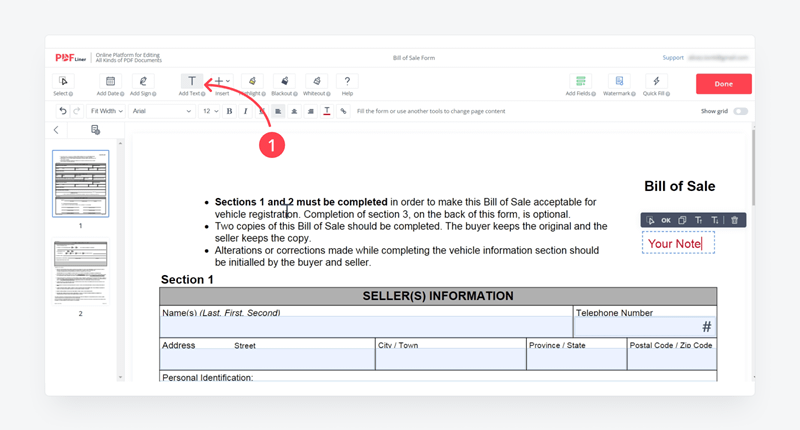Click the Bill of Sale Form document title
Screen dimensions: 800x430
click(414, 58)
